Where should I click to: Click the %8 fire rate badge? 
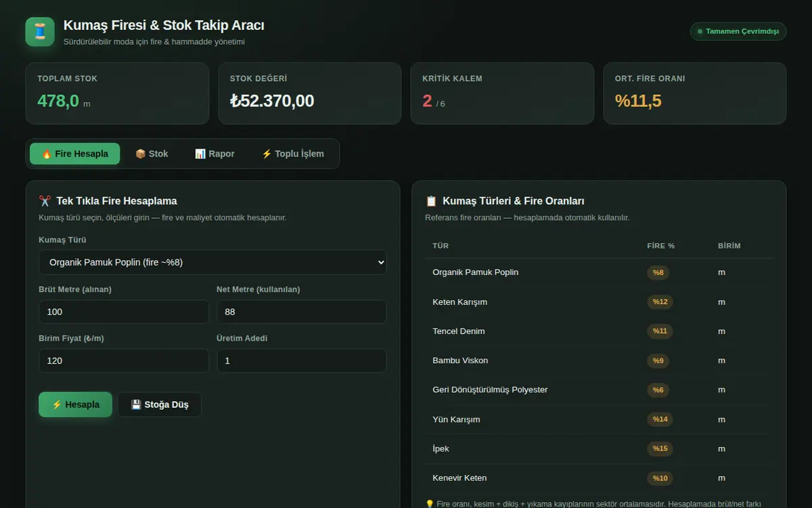tap(658, 272)
